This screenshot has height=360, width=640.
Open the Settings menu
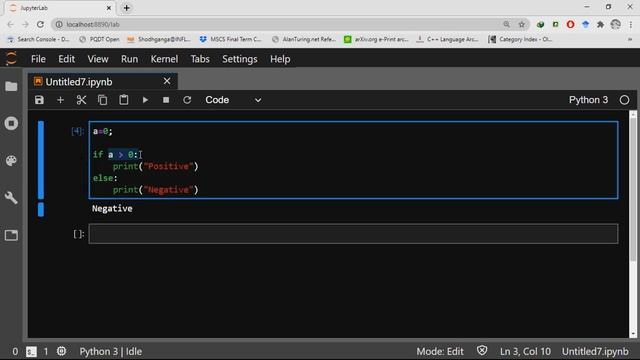pos(240,59)
